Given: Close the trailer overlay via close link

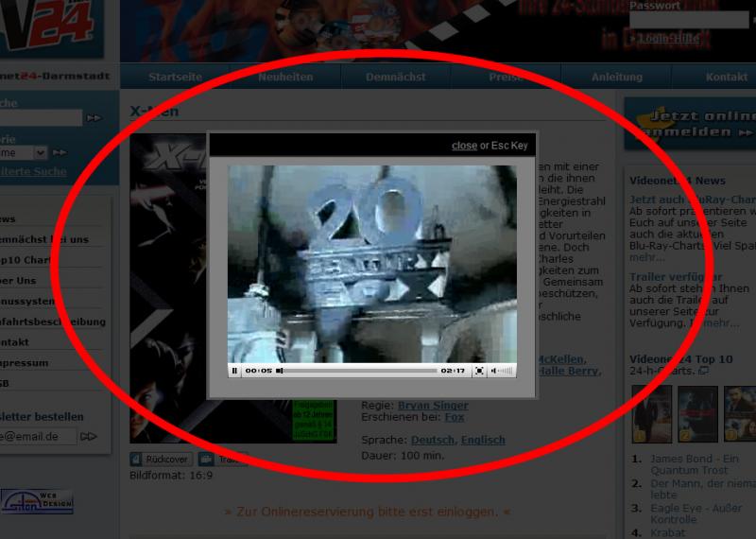Looking at the screenshot, I should coord(464,146).
